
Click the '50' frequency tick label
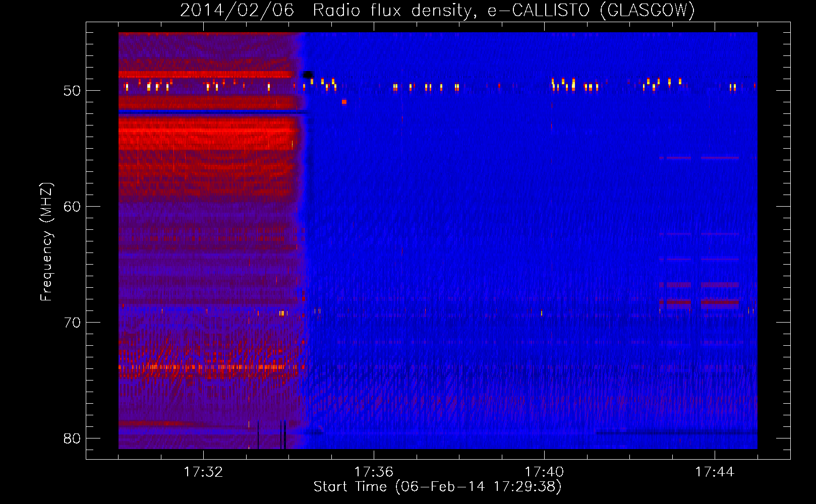[72, 91]
